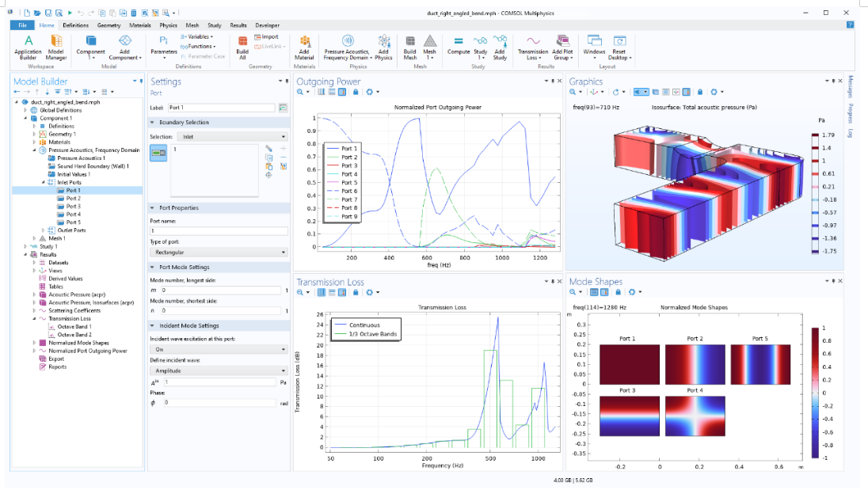Click the Port name input field
This screenshot has height=490, width=868.
coord(219,230)
